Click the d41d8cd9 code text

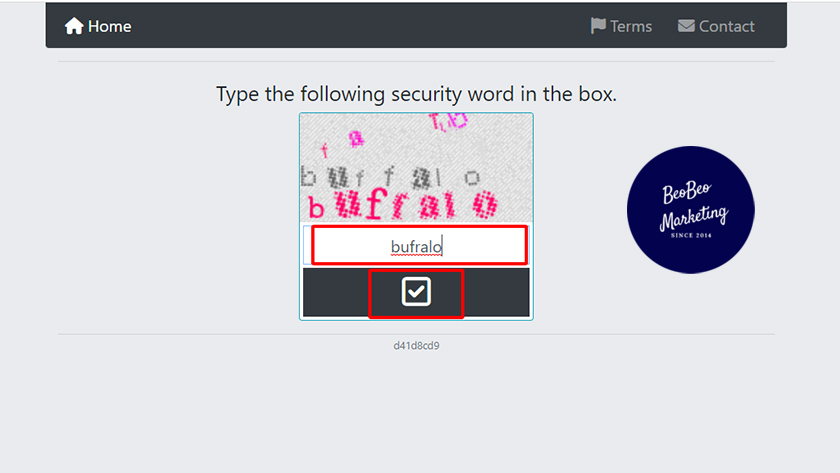point(416,346)
